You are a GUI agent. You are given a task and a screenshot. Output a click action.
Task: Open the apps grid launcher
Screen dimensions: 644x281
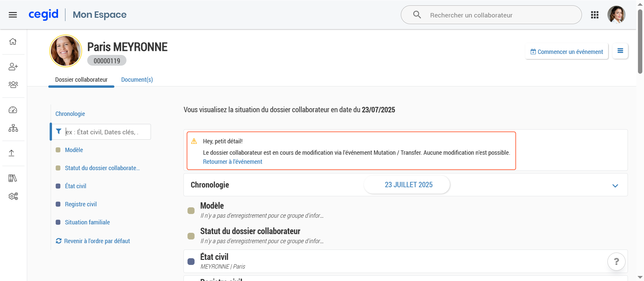[x=595, y=15]
